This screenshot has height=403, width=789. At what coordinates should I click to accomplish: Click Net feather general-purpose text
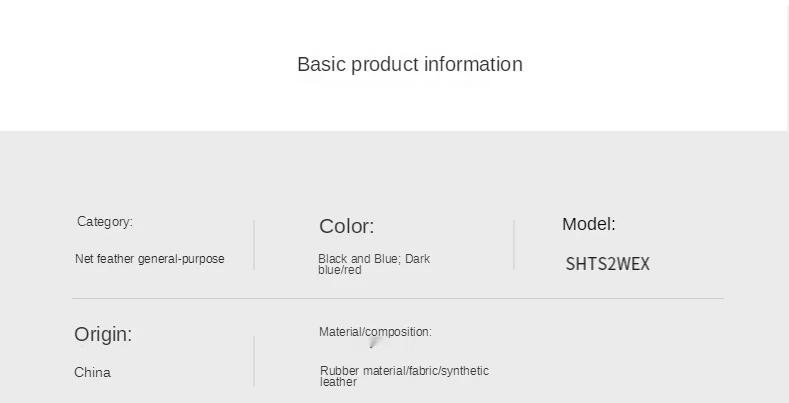pyautogui.click(x=149, y=259)
